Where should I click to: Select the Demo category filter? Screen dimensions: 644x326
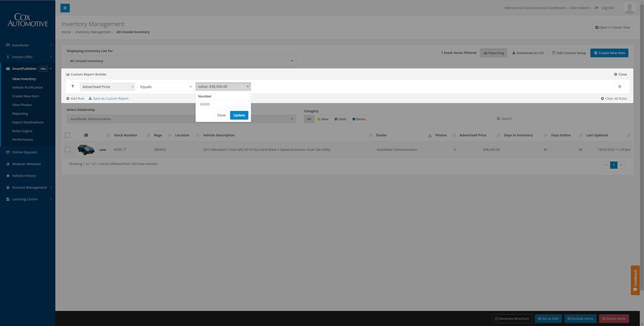pyautogui.click(x=359, y=119)
